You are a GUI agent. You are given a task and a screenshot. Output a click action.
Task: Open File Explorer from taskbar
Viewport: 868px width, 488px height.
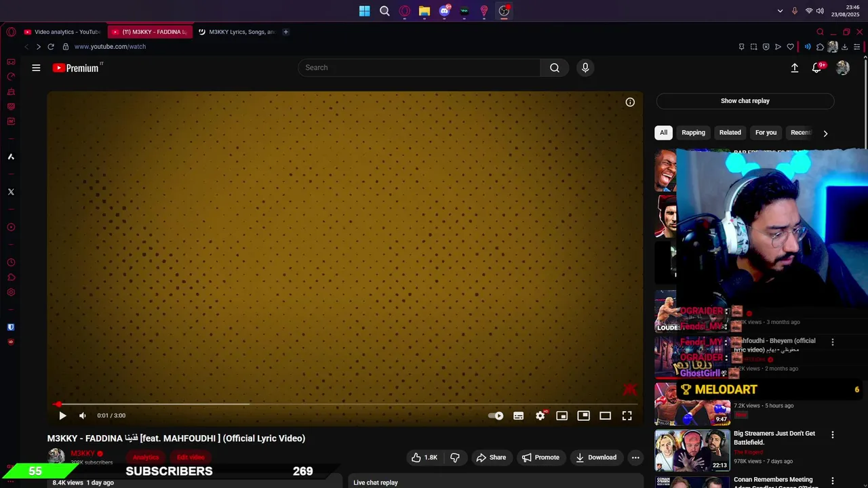[425, 11]
